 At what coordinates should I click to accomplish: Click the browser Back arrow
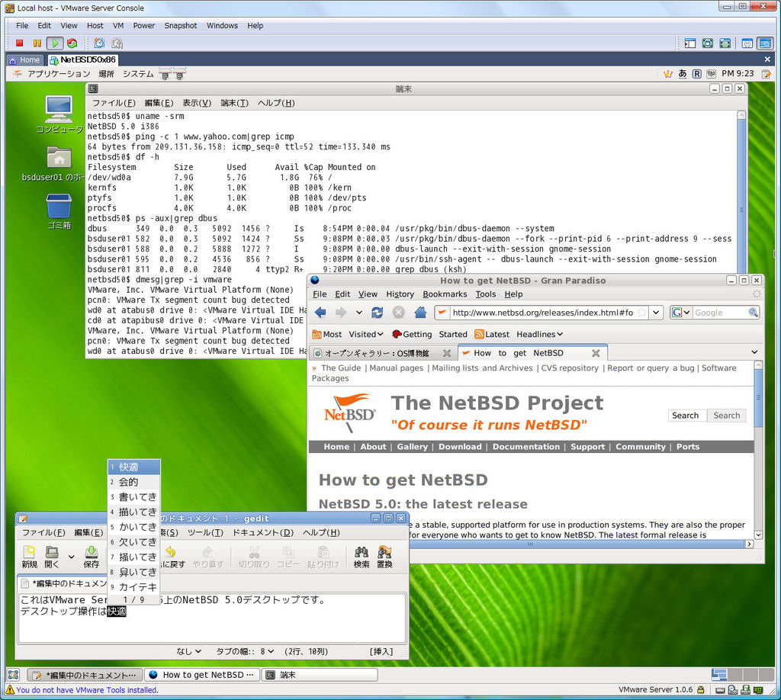(320, 312)
